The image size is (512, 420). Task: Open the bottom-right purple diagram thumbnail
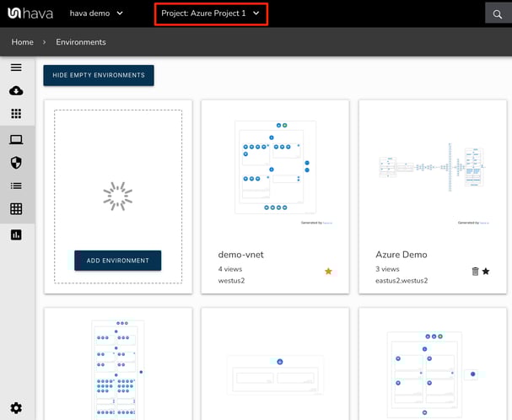click(433, 374)
